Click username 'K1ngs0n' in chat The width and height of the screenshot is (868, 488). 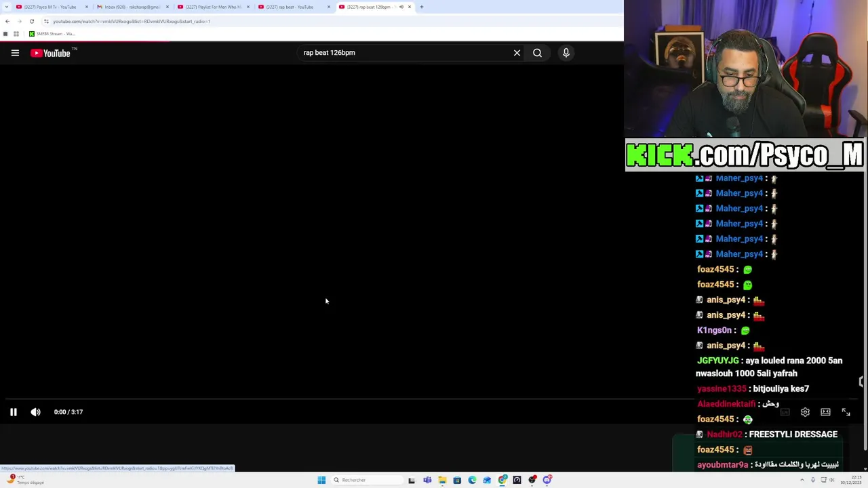[x=715, y=330]
